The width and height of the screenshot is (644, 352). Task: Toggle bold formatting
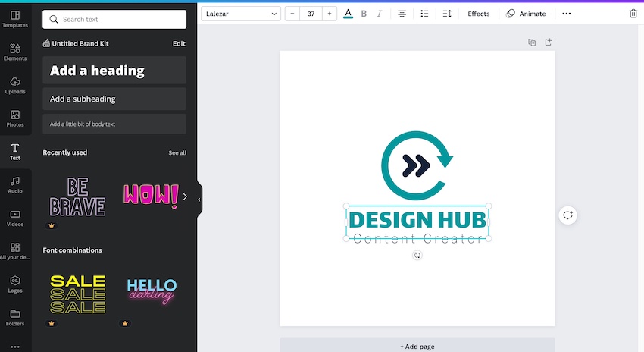coord(364,14)
